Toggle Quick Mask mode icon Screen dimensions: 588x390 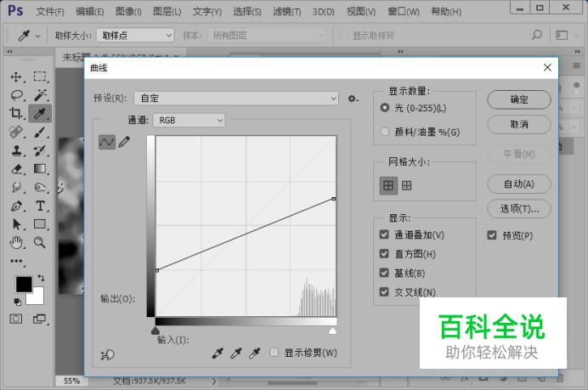click(x=16, y=319)
